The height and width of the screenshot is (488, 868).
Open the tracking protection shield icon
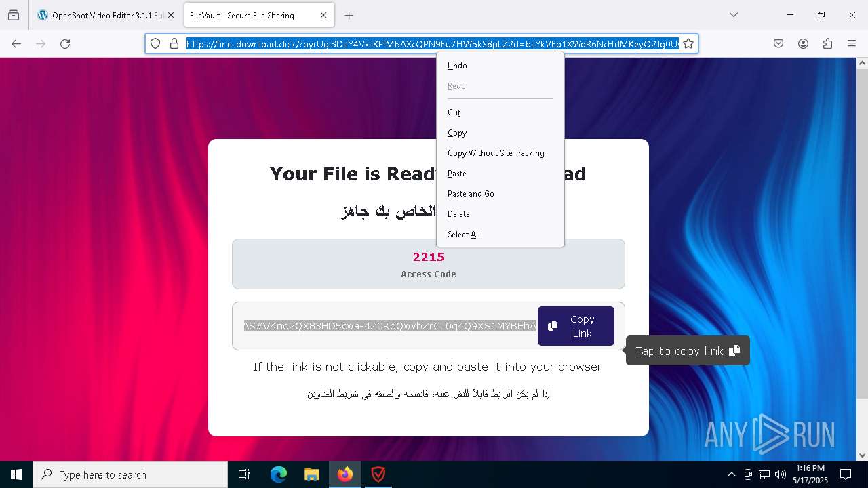pyautogui.click(x=155, y=43)
